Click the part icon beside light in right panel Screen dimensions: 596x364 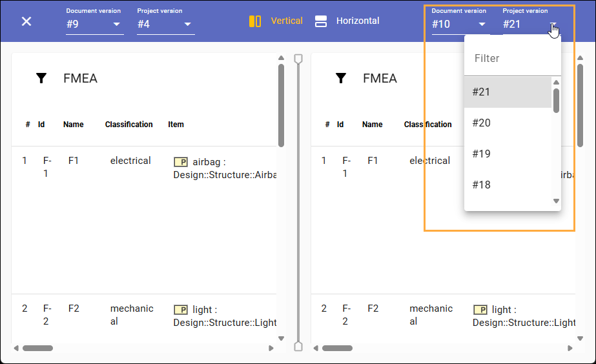click(x=480, y=310)
